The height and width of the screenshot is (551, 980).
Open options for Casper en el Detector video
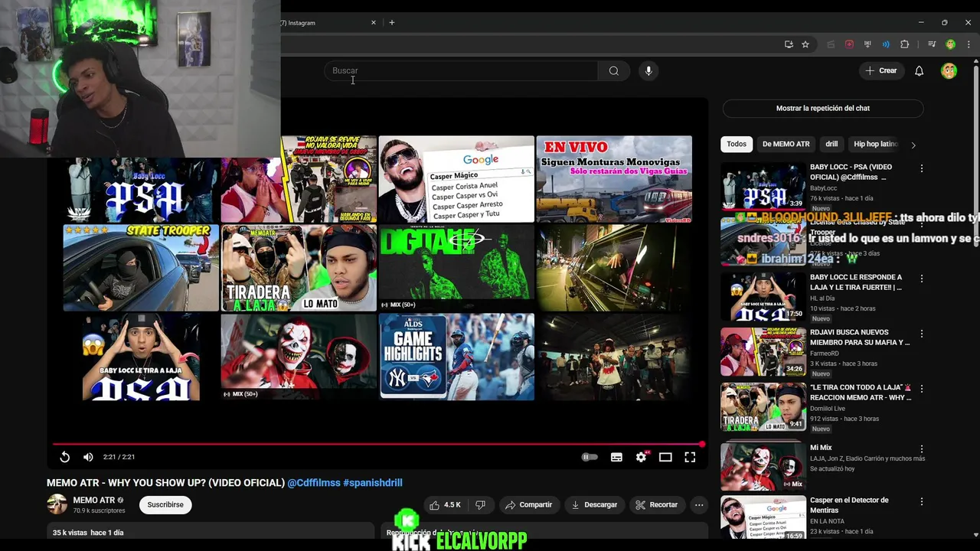[921, 501]
